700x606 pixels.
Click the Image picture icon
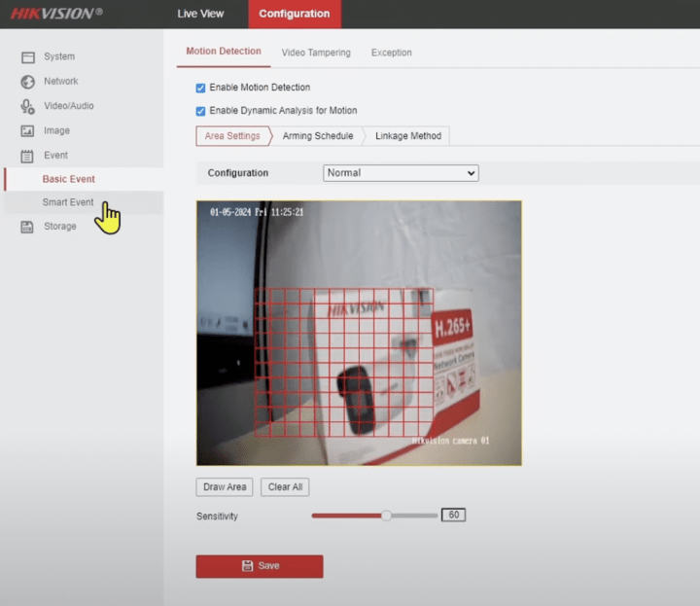[28, 131]
